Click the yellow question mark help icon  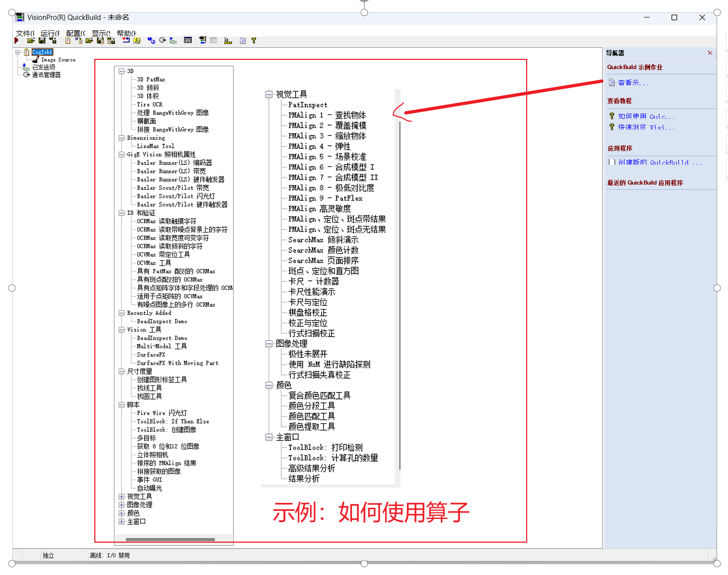253,40
